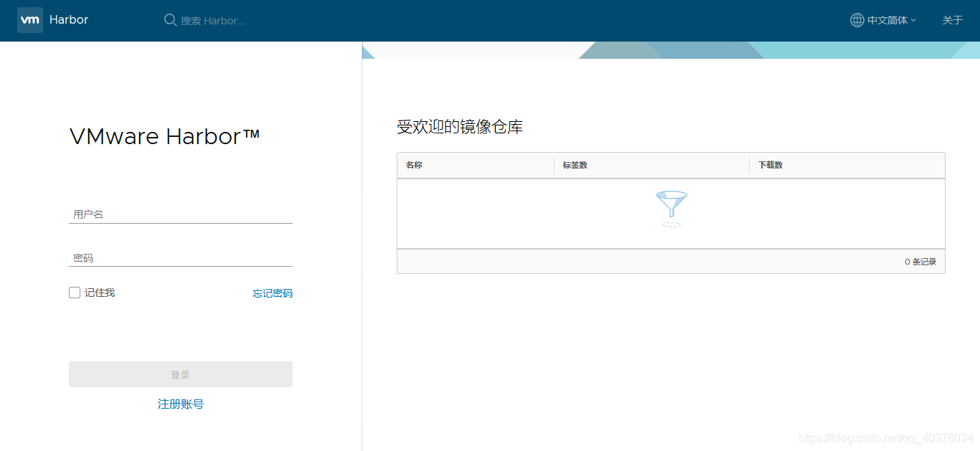Sort by the 下载数 column header
Screen dimensions: 980x451
click(x=771, y=165)
